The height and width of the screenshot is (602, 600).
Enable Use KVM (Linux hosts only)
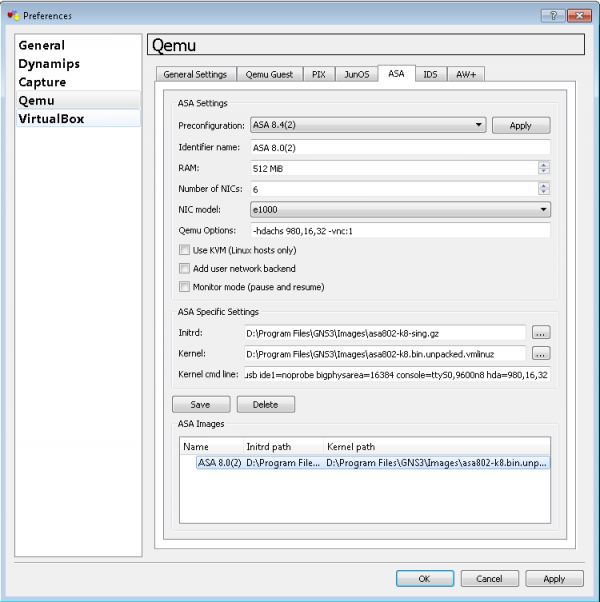point(185,250)
